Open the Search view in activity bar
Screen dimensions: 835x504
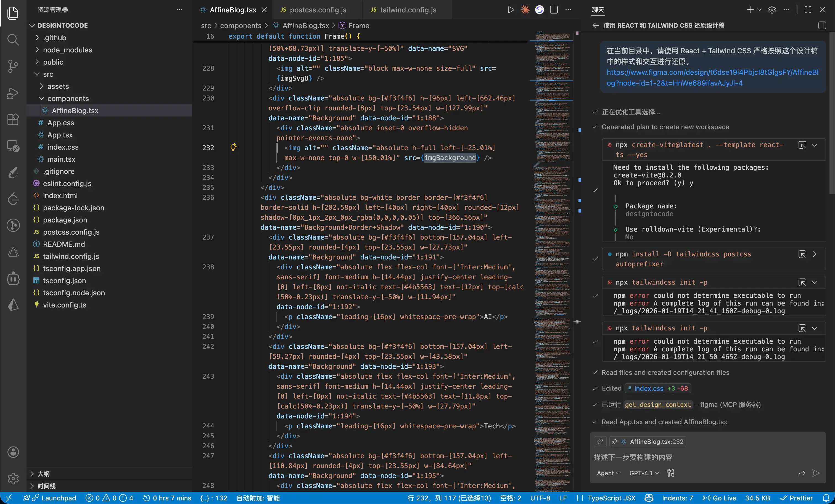(13, 40)
